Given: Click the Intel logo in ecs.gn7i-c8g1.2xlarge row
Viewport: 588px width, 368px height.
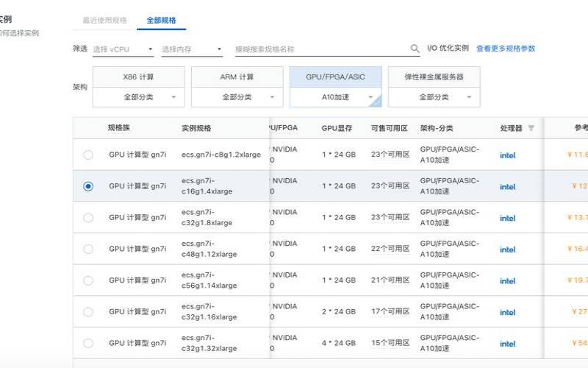Looking at the screenshot, I should (507, 155).
